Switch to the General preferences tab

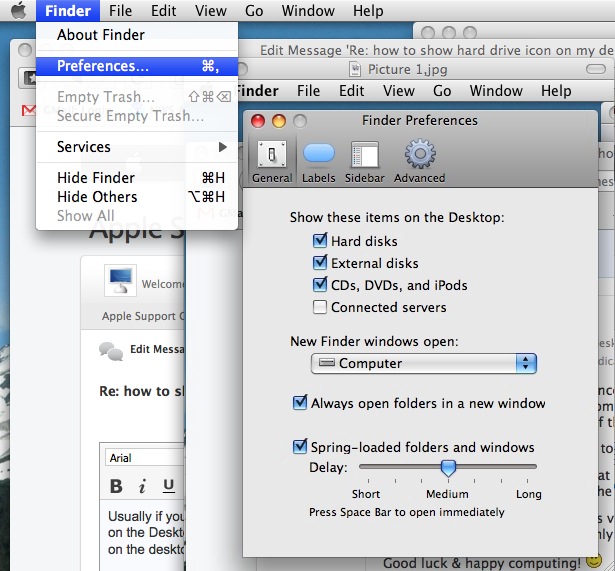click(x=272, y=162)
